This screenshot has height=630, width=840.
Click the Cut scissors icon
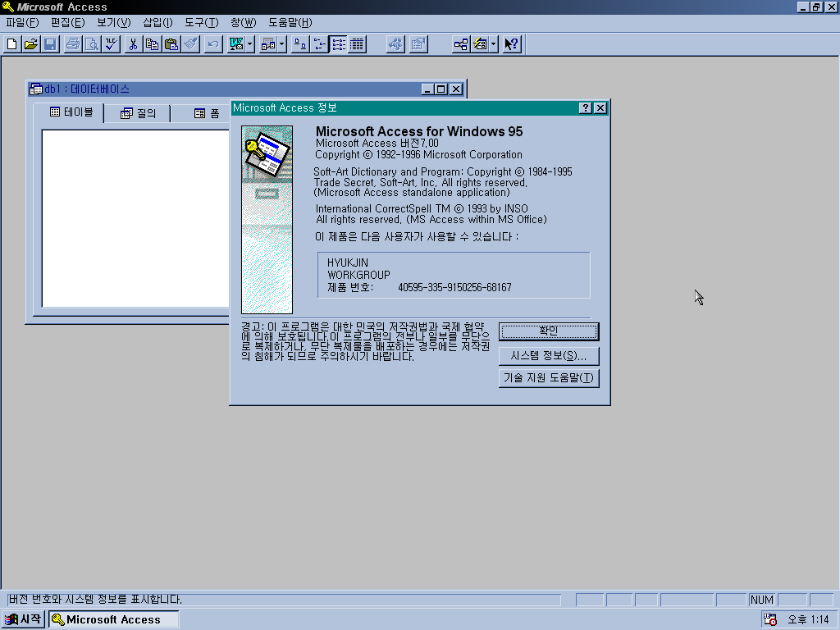point(134,44)
